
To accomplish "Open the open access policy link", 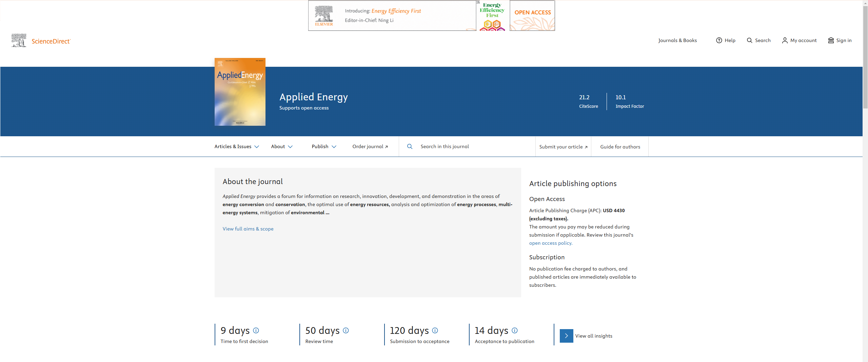I will point(551,243).
